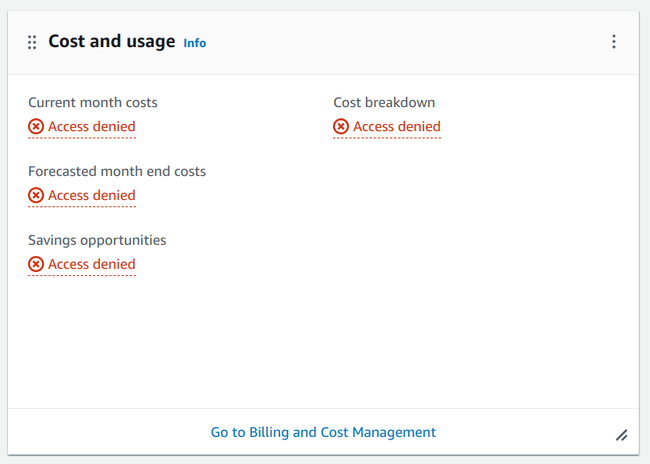Select Access denied text under Forecasted month end costs
Screen dimensions: 650x464
pos(92,196)
